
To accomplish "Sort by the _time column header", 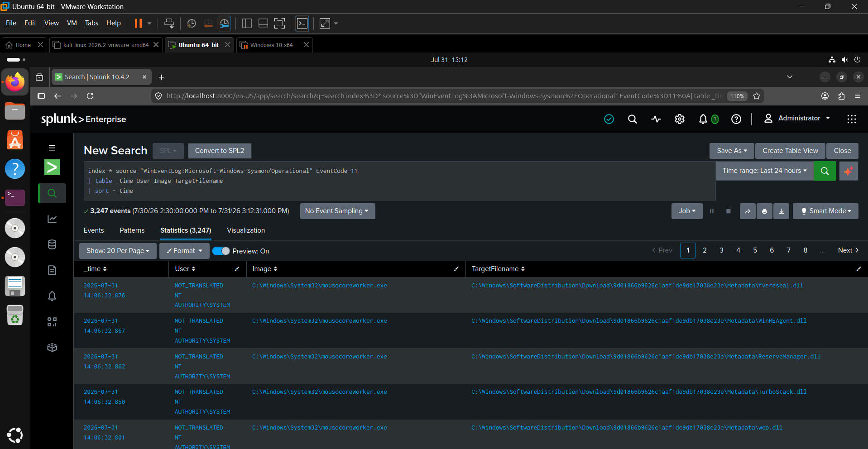I will click(x=95, y=269).
